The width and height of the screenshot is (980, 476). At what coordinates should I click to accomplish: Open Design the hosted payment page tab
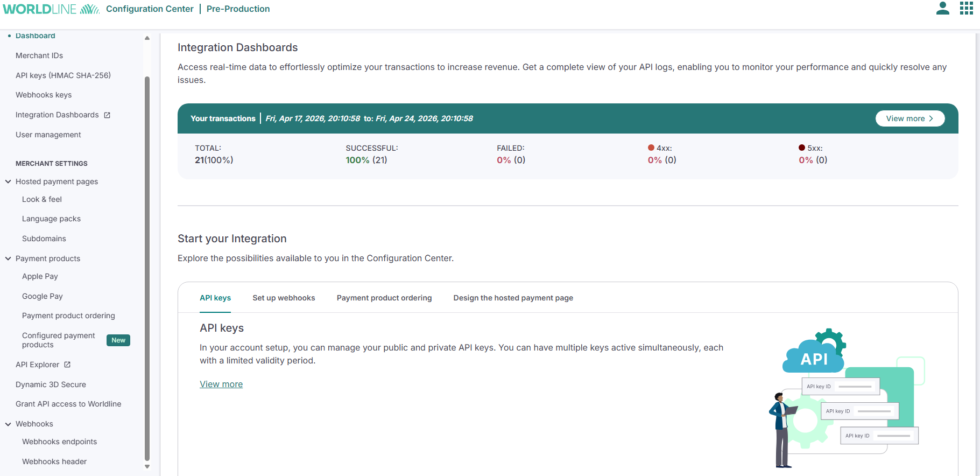[x=513, y=298]
